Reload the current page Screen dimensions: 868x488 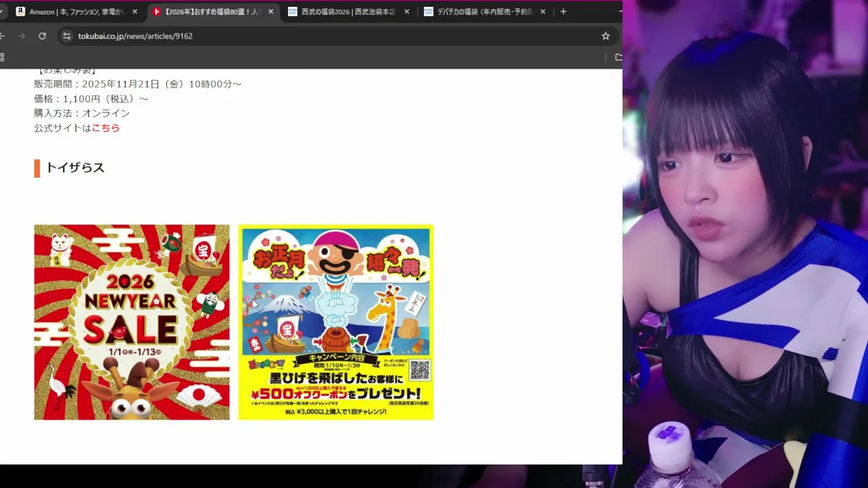(42, 36)
